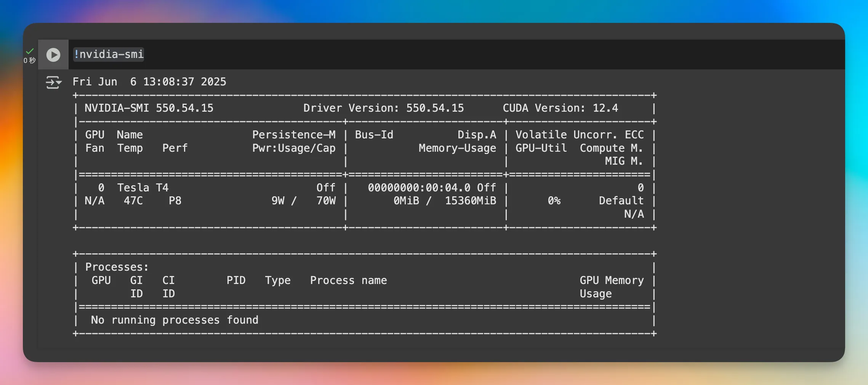Click the "No running processes found" message
868x385 pixels.
pos(175,320)
